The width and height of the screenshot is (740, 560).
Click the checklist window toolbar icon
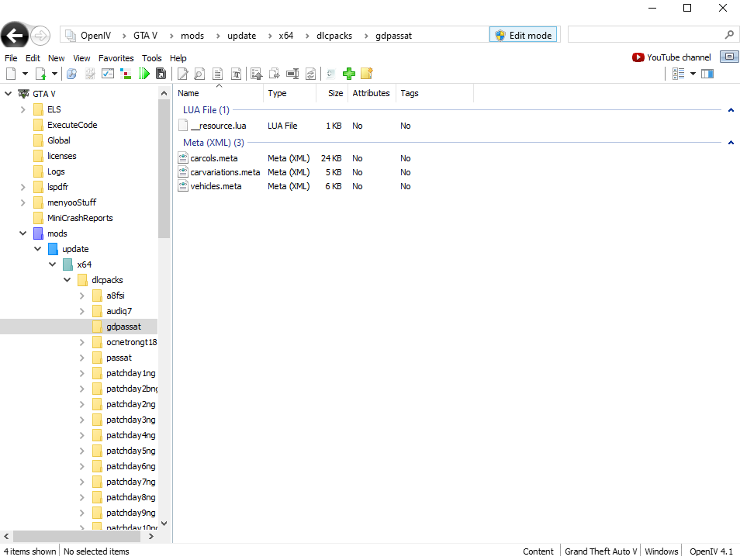[x=108, y=74]
